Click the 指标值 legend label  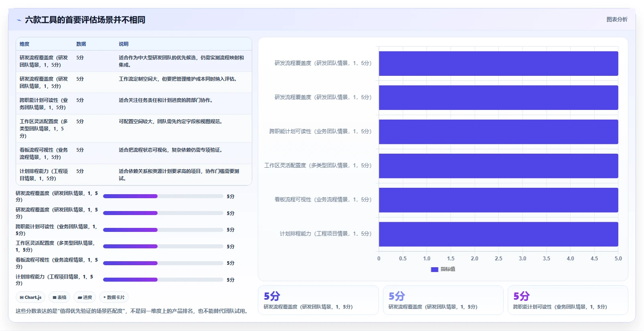(x=448, y=269)
